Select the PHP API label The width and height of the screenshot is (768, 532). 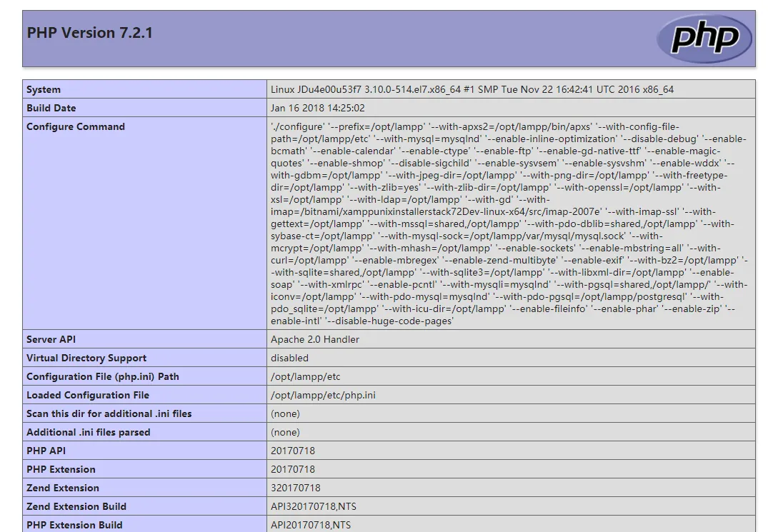[x=46, y=451]
